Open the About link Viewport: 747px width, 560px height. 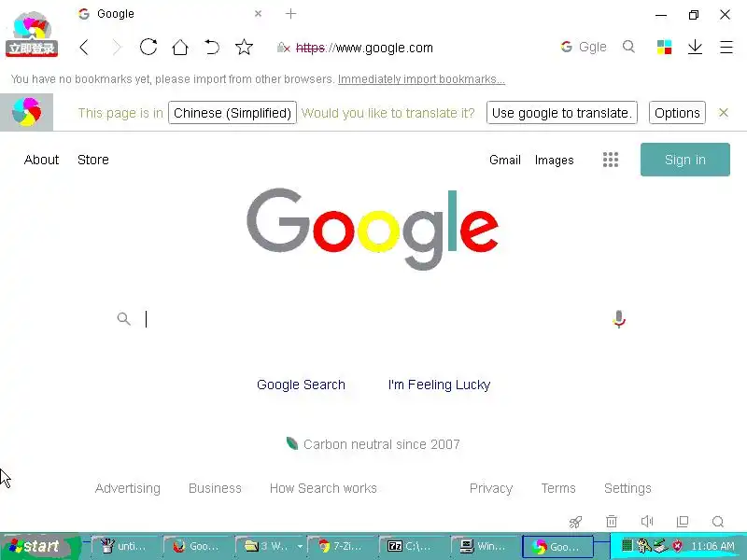(x=41, y=160)
